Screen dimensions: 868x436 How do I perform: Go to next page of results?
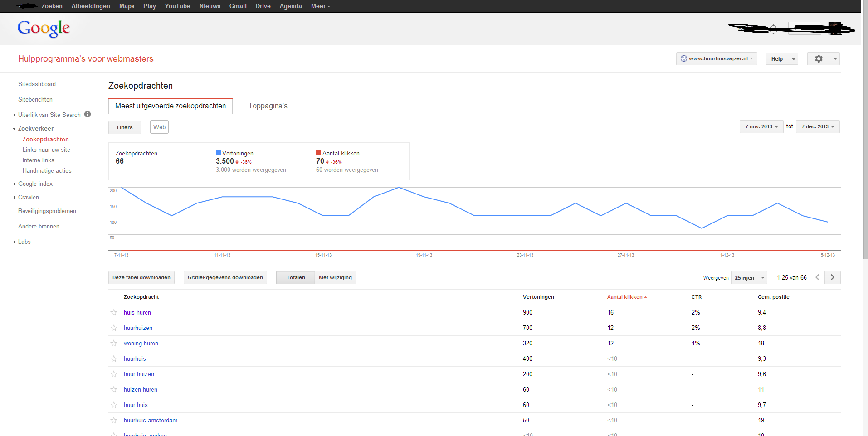(833, 277)
